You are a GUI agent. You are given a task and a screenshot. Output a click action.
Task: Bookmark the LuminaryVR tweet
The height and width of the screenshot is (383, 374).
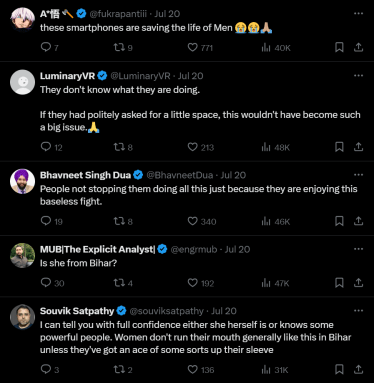coord(339,147)
